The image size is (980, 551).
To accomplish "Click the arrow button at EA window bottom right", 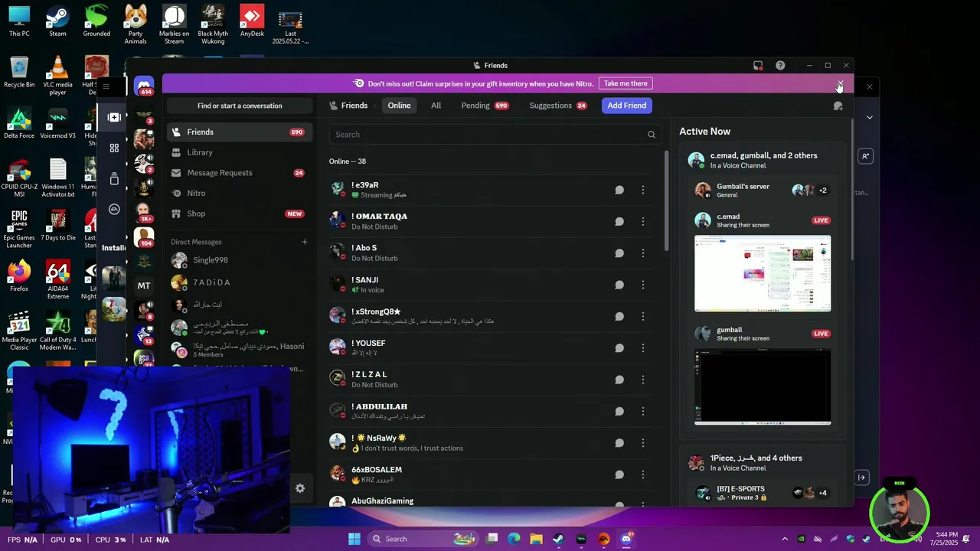I will [861, 478].
